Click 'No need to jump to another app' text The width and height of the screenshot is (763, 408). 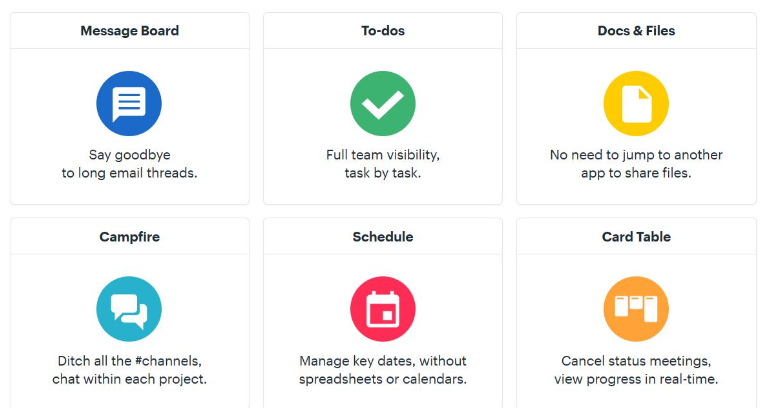tap(636, 164)
